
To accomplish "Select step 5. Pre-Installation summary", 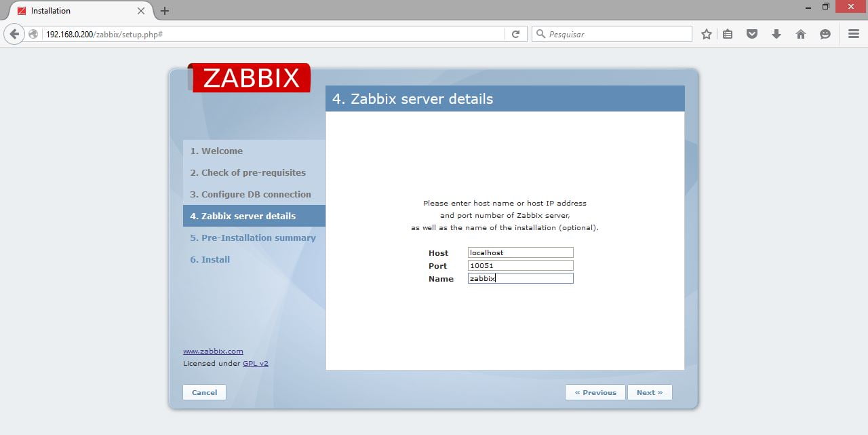I will [x=253, y=238].
